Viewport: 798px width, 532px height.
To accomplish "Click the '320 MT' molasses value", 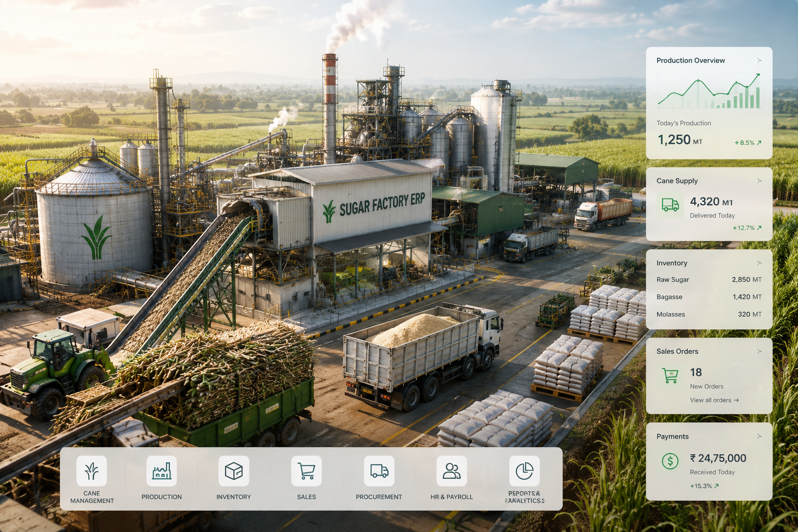I will [x=750, y=314].
